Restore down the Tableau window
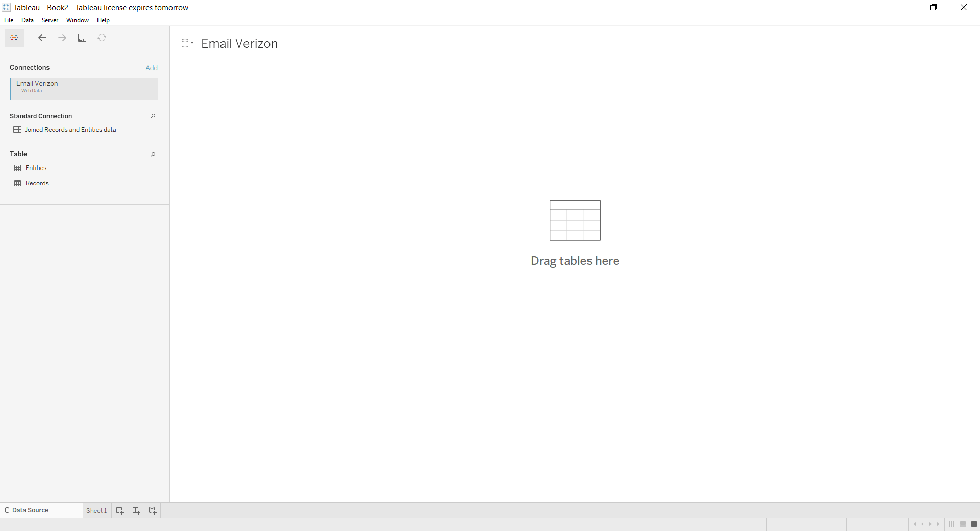 coord(934,7)
